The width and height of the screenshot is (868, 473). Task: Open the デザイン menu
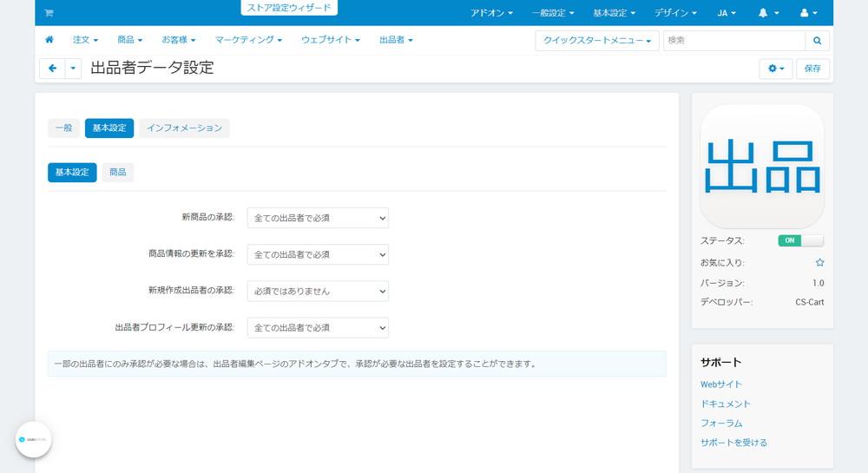point(675,13)
